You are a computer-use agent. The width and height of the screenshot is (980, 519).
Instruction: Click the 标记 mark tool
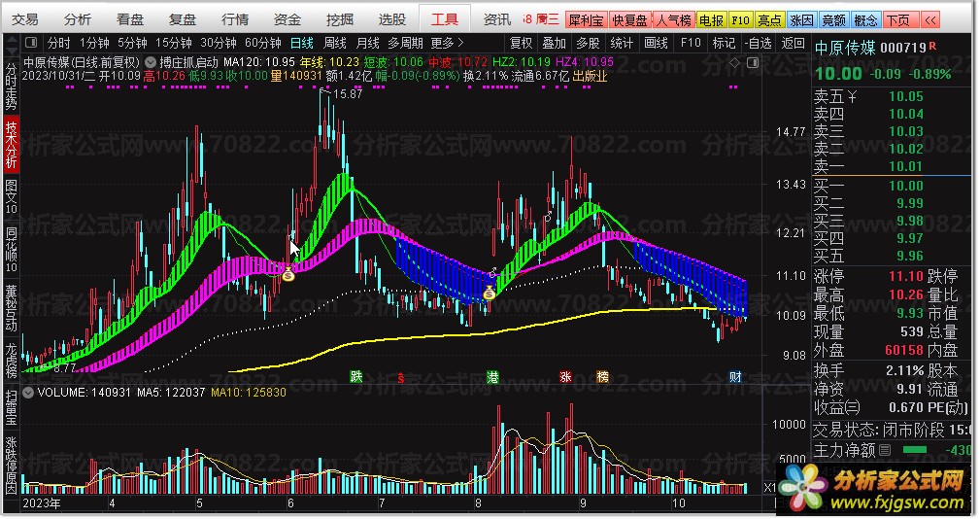[x=724, y=43]
